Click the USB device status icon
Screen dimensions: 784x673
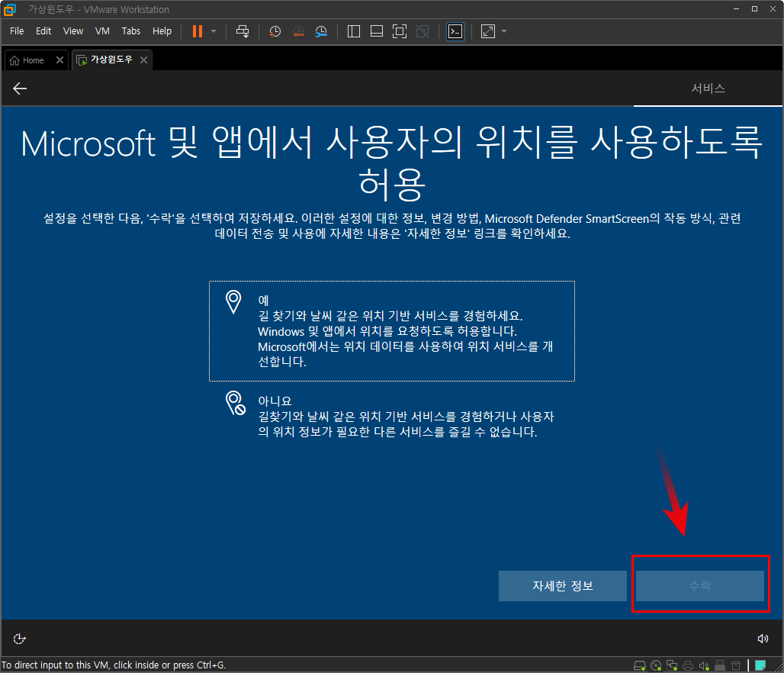(x=720, y=665)
